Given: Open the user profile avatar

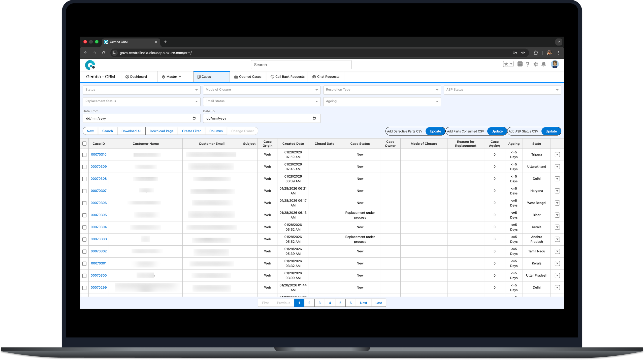Looking at the screenshot, I should click(554, 64).
